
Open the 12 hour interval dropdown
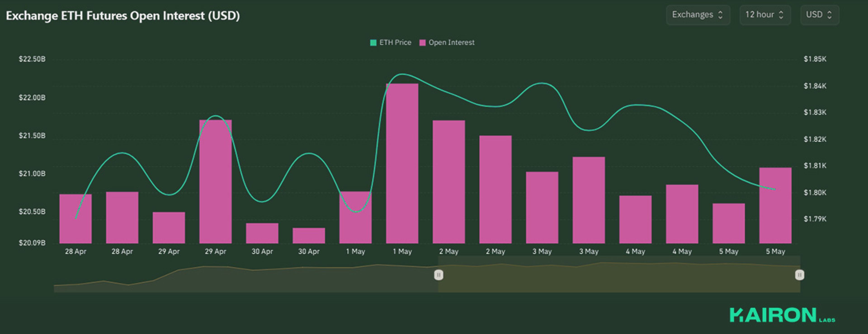pos(764,15)
